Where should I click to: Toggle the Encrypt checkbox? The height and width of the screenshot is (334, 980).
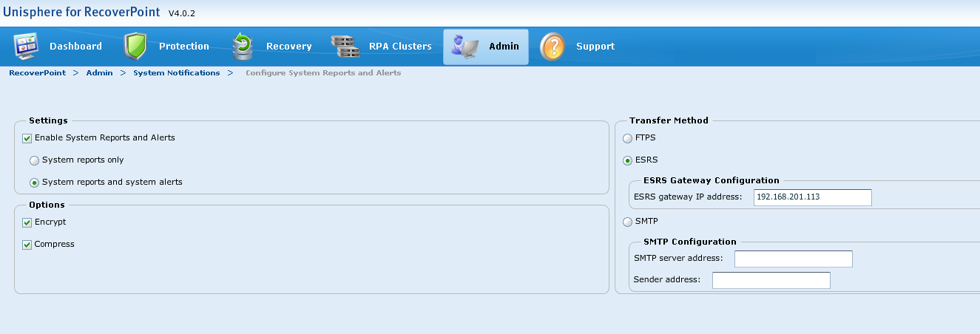pos(27,222)
